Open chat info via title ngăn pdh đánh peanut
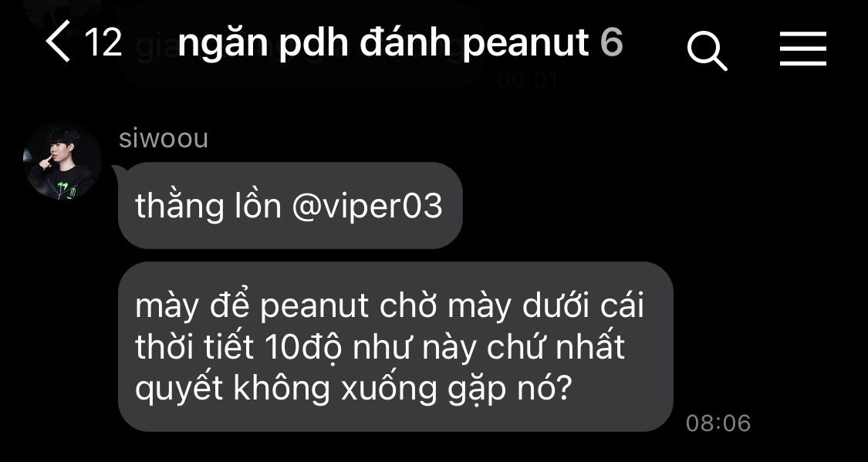 tap(383, 43)
